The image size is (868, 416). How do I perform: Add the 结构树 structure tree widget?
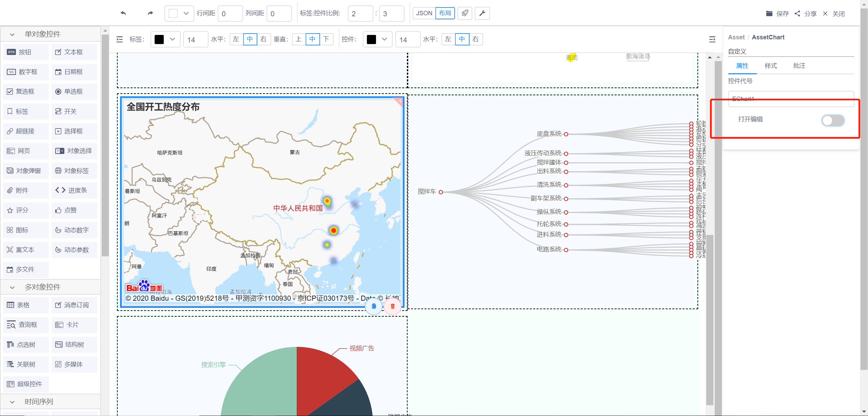point(74,345)
